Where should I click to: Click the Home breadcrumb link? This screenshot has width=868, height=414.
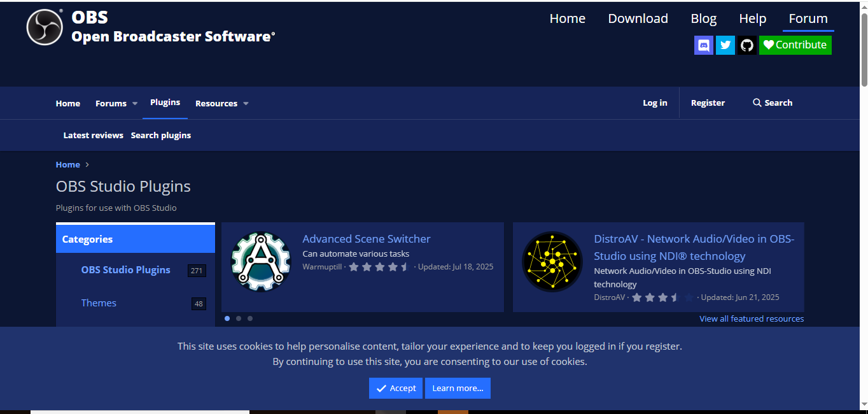68,165
